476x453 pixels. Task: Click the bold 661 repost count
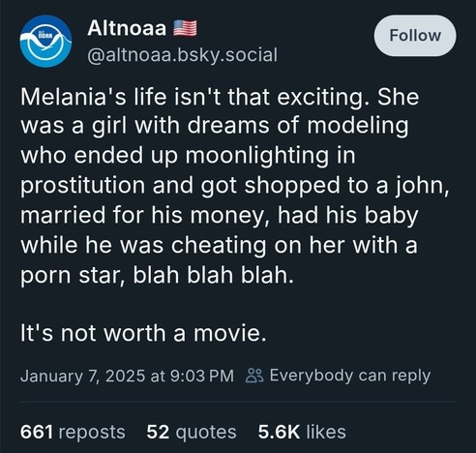tap(37, 432)
